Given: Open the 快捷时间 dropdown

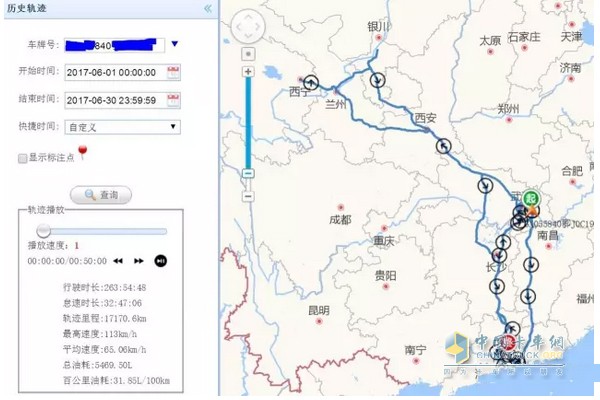Looking at the screenshot, I should (121, 127).
